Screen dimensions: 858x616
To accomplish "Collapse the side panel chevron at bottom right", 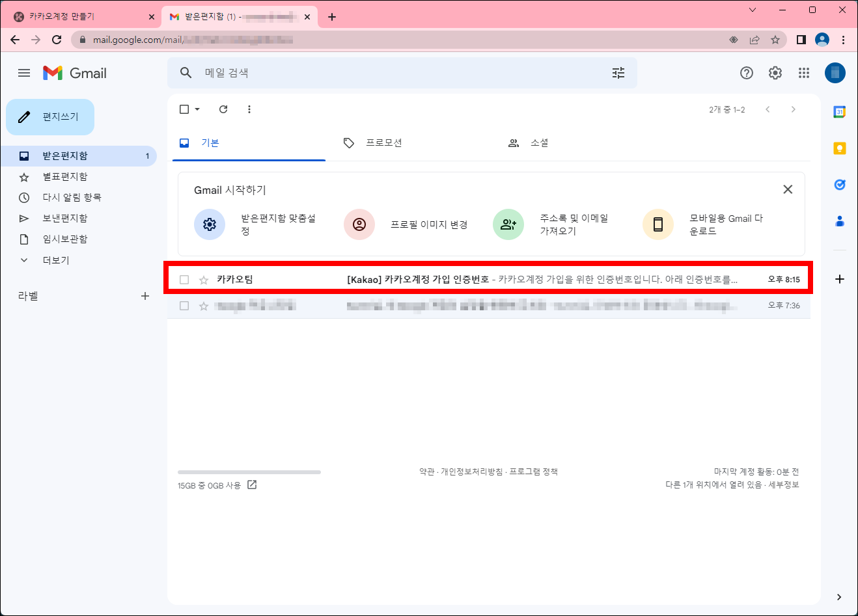I will click(839, 597).
